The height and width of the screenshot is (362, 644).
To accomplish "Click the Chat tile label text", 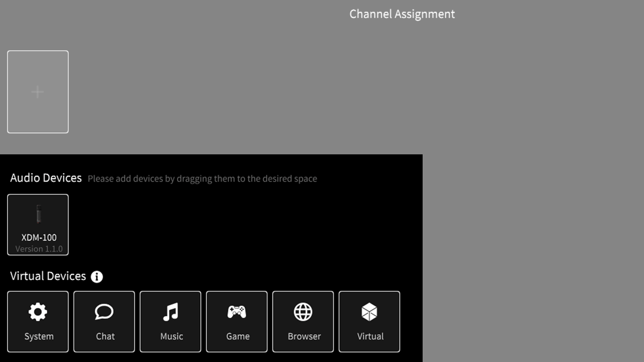I will [x=104, y=336].
